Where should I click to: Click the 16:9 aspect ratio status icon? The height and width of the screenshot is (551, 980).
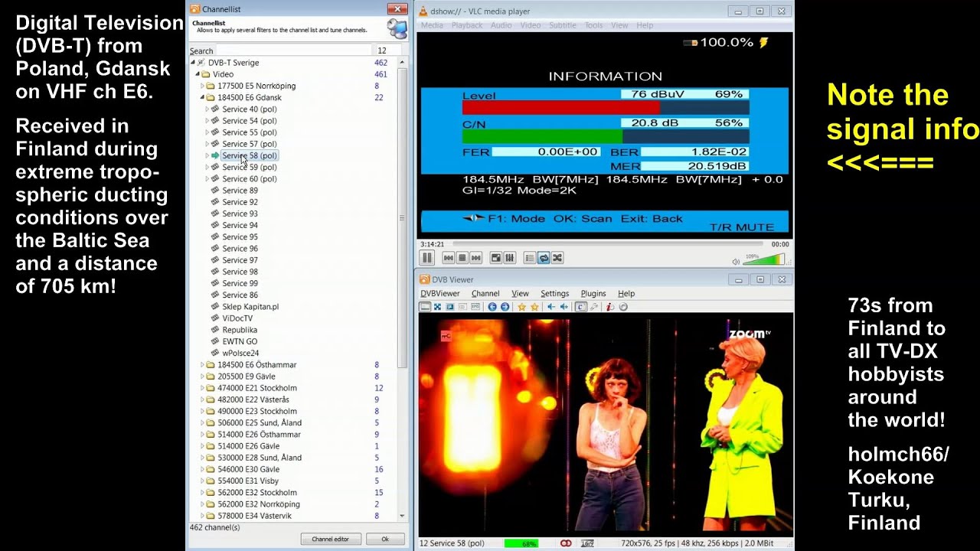tap(587, 543)
